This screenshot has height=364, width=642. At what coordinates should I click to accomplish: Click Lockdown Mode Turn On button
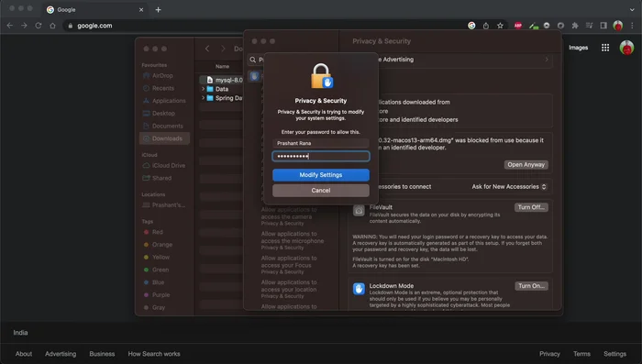click(x=531, y=286)
